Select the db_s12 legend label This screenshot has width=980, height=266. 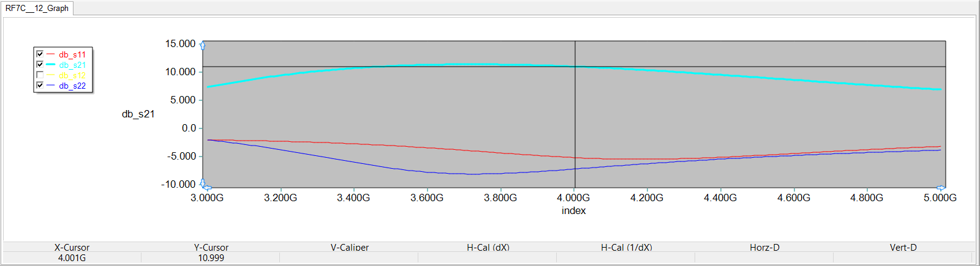72,75
